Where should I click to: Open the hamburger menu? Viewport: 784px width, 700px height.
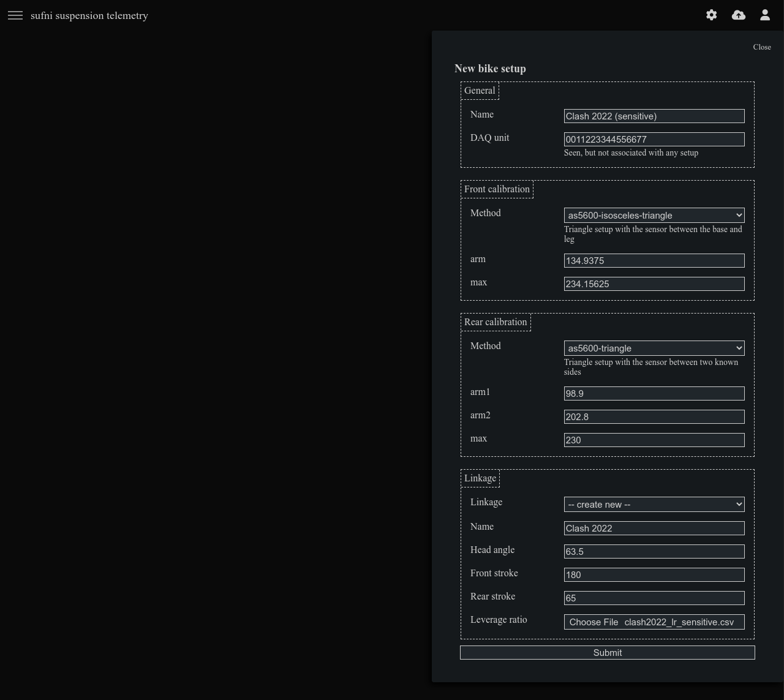pos(15,15)
